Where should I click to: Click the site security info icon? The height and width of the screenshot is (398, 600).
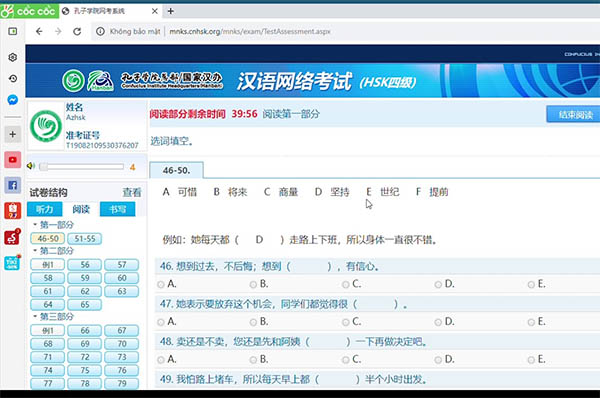click(100, 31)
